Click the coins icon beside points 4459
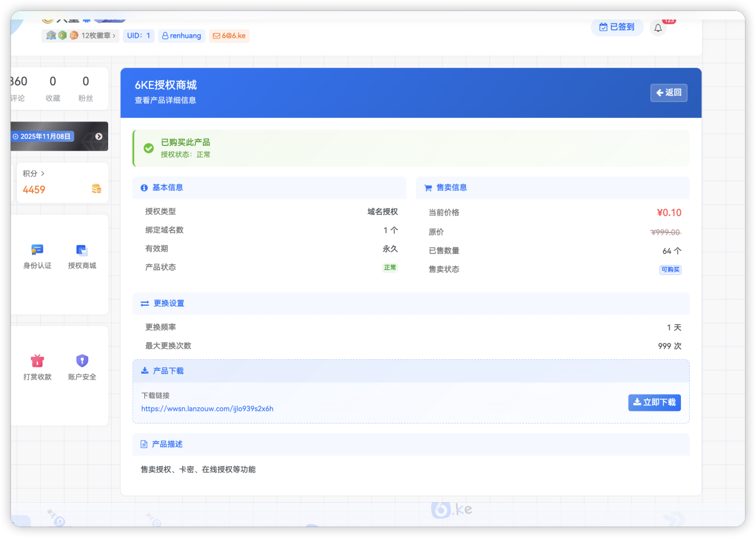The width and height of the screenshot is (756, 537). coord(96,189)
